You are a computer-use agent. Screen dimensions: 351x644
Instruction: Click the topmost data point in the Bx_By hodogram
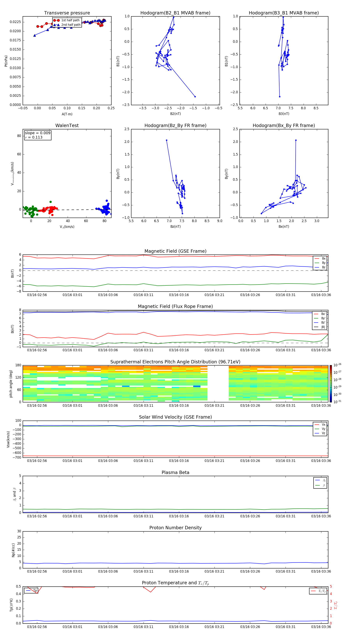coord(296,140)
